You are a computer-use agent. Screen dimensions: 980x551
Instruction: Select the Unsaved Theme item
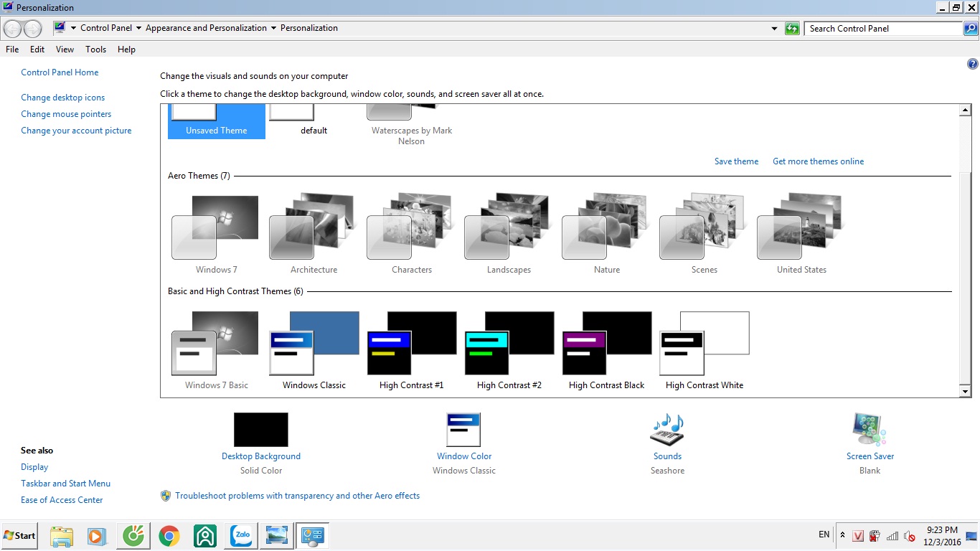coord(216,122)
